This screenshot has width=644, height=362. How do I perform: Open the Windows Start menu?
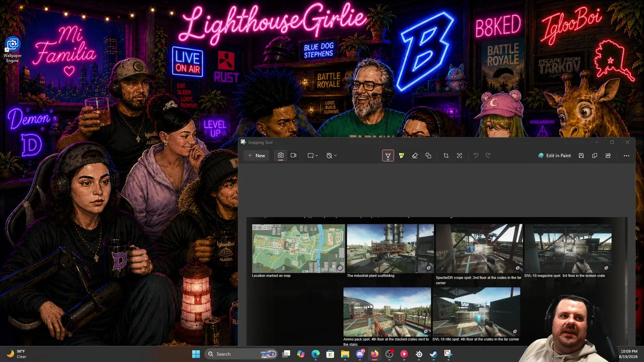point(196,354)
